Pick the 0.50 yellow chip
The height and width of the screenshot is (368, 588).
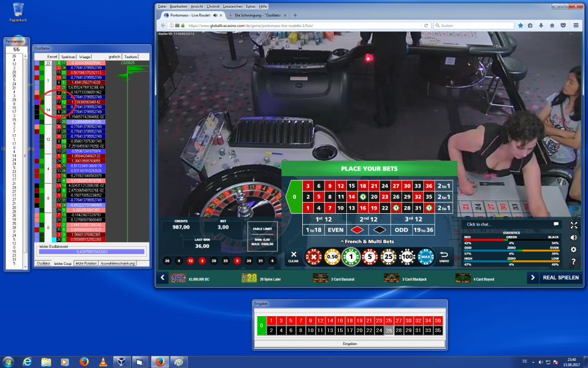click(x=332, y=257)
